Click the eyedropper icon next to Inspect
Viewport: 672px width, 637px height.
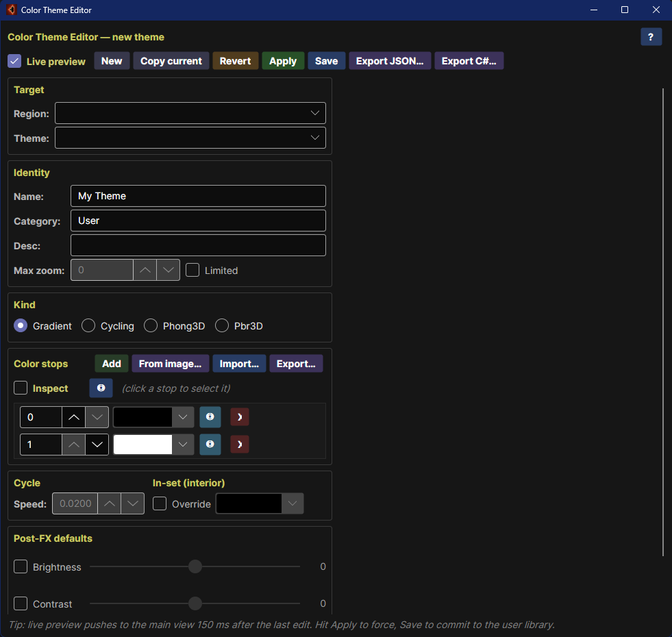101,388
